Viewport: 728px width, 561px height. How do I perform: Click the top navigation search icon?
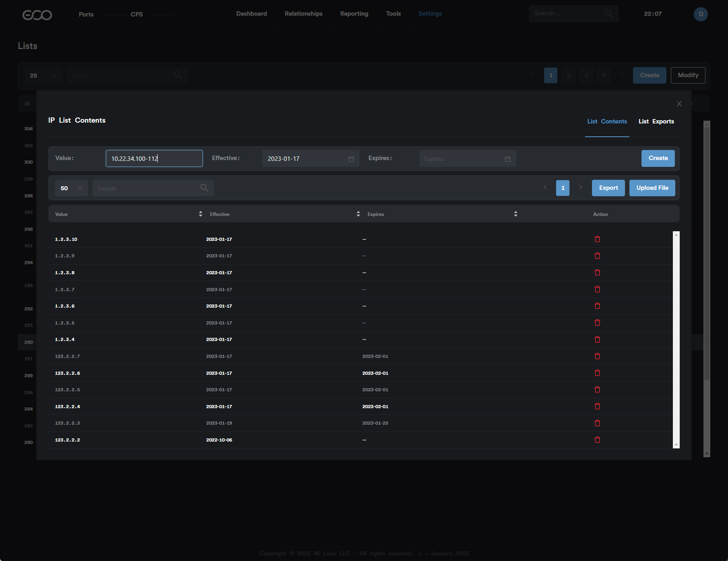[609, 14]
